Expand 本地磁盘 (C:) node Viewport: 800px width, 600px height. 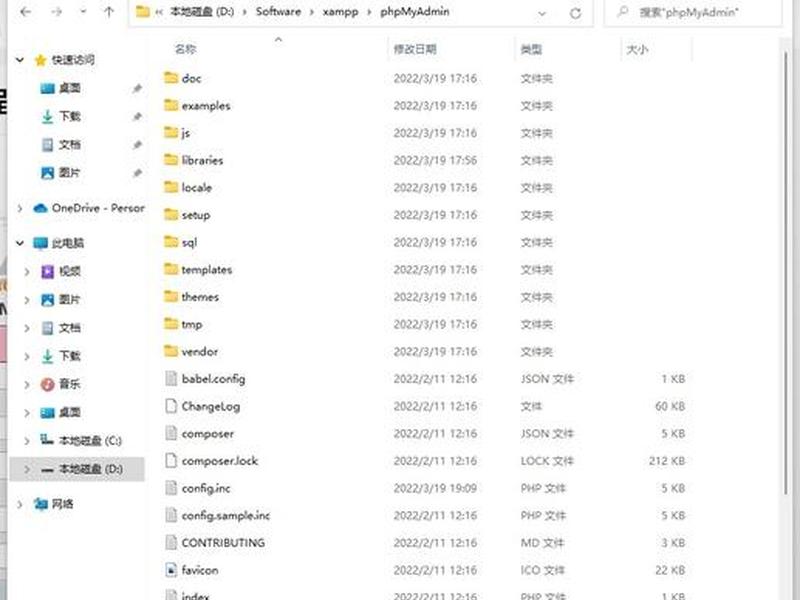tap(27, 441)
